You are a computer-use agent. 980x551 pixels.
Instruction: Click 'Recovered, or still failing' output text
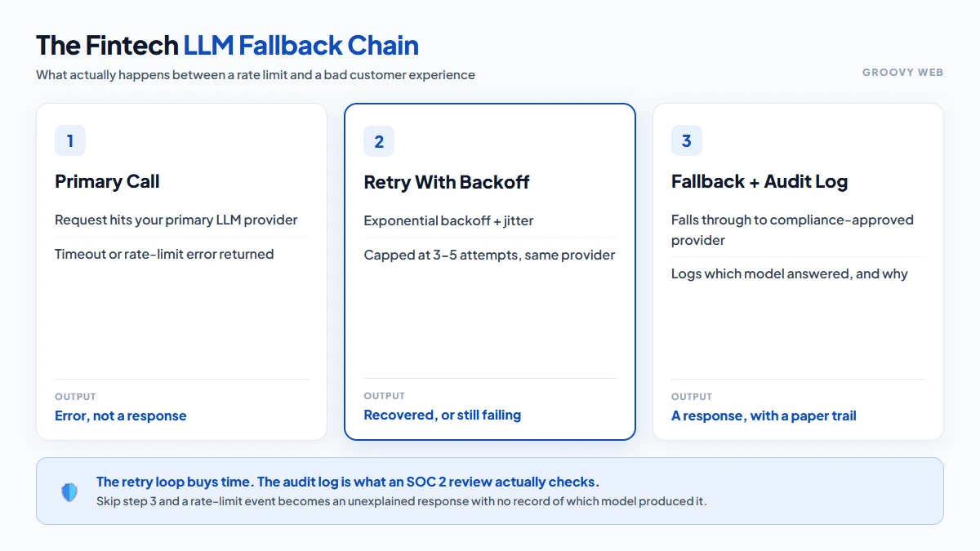pyautogui.click(x=443, y=415)
